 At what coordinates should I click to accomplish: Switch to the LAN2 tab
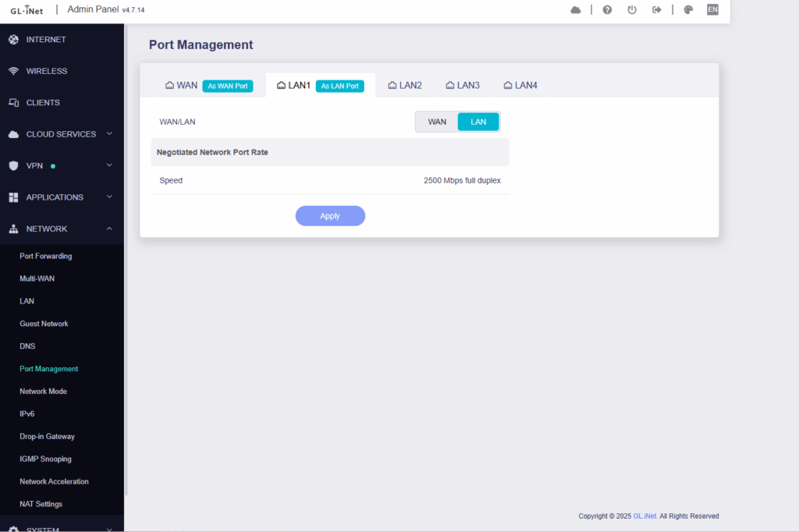[x=405, y=85]
